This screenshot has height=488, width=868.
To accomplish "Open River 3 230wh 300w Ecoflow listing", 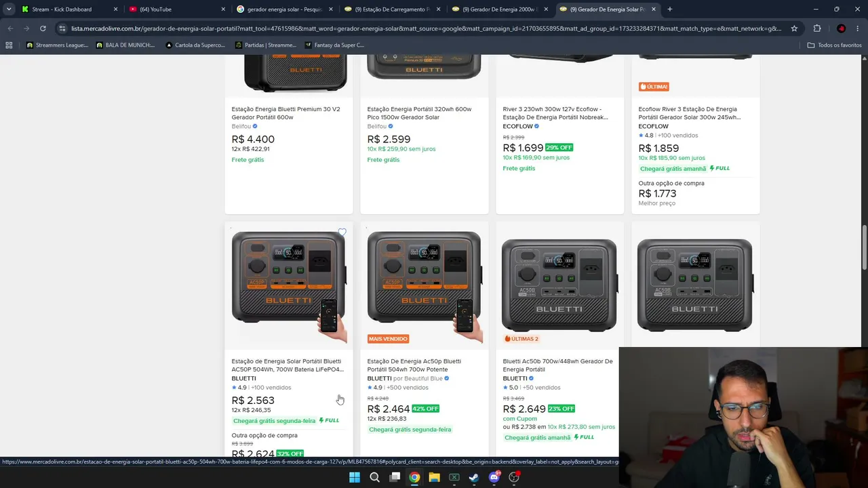I will coord(555,113).
